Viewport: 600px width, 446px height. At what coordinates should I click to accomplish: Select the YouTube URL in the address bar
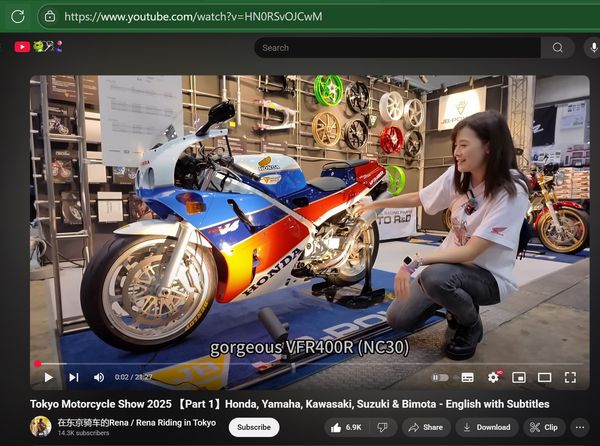193,16
